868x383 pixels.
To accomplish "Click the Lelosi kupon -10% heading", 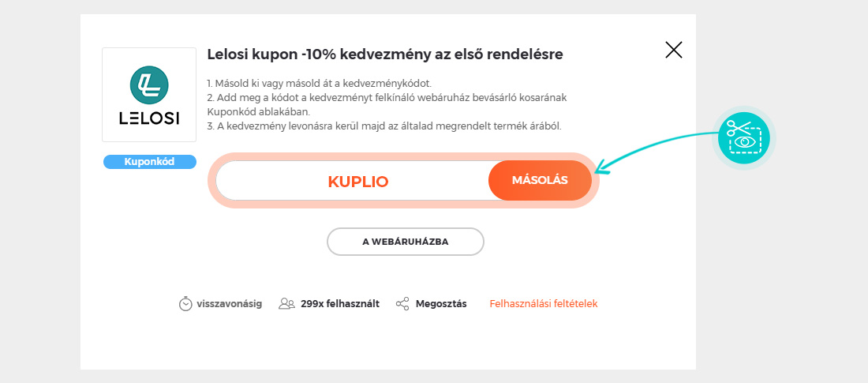I will click(385, 54).
